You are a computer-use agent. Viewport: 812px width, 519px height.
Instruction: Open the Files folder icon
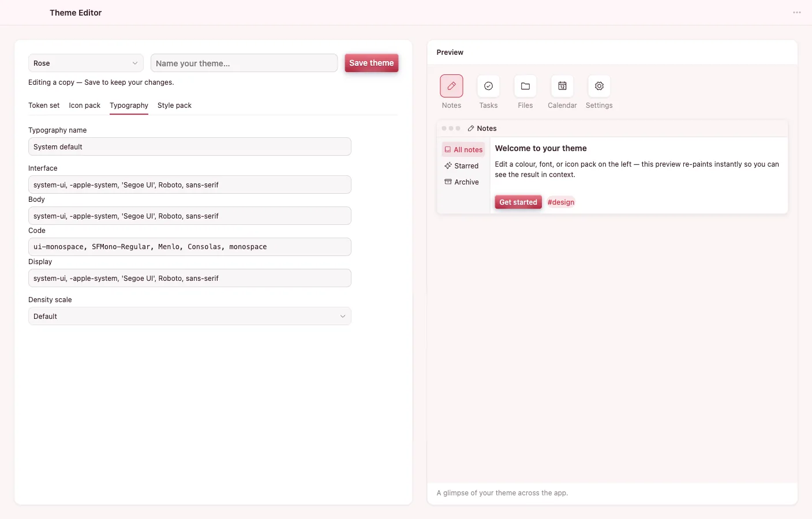click(x=525, y=86)
